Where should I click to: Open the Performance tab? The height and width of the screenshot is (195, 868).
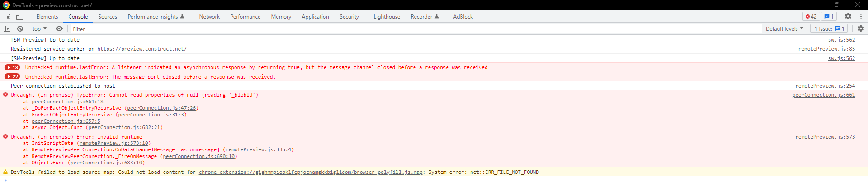point(245,17)
